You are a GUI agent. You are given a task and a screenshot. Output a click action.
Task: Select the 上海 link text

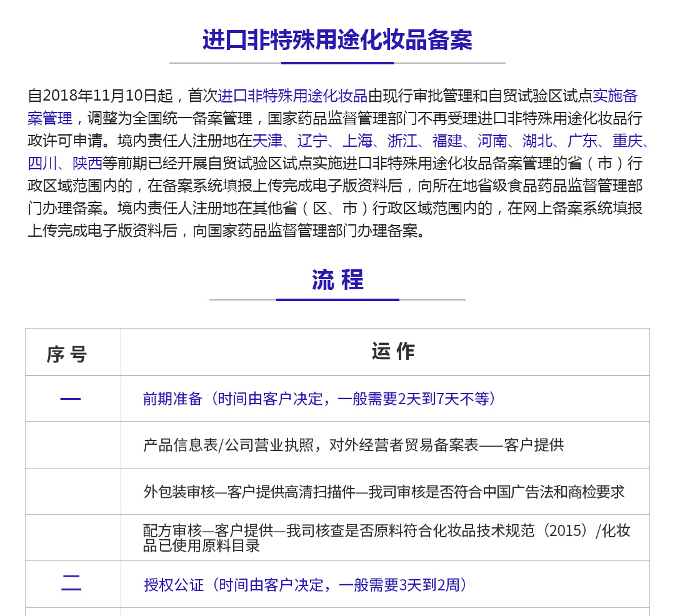[x=357, y=141]
